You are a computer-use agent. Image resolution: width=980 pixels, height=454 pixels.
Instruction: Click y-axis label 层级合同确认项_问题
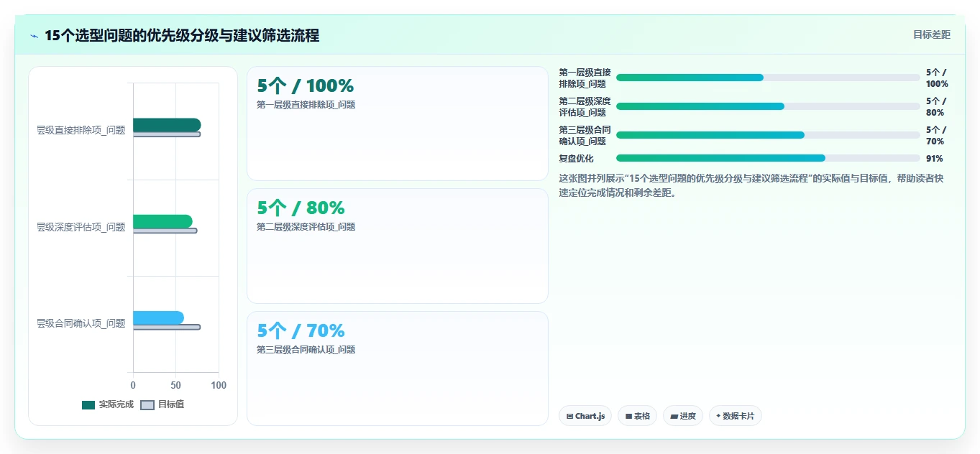tap(81, 323)
